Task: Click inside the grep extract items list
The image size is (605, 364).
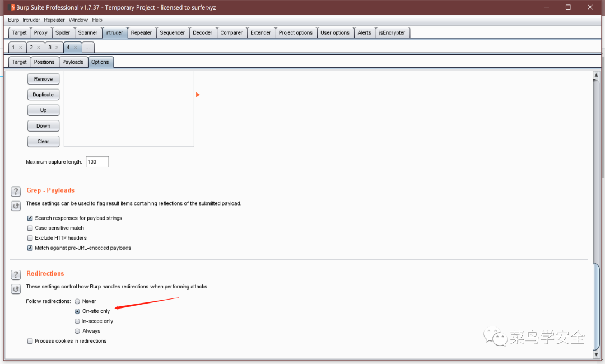Action: [x=129, y=109]
